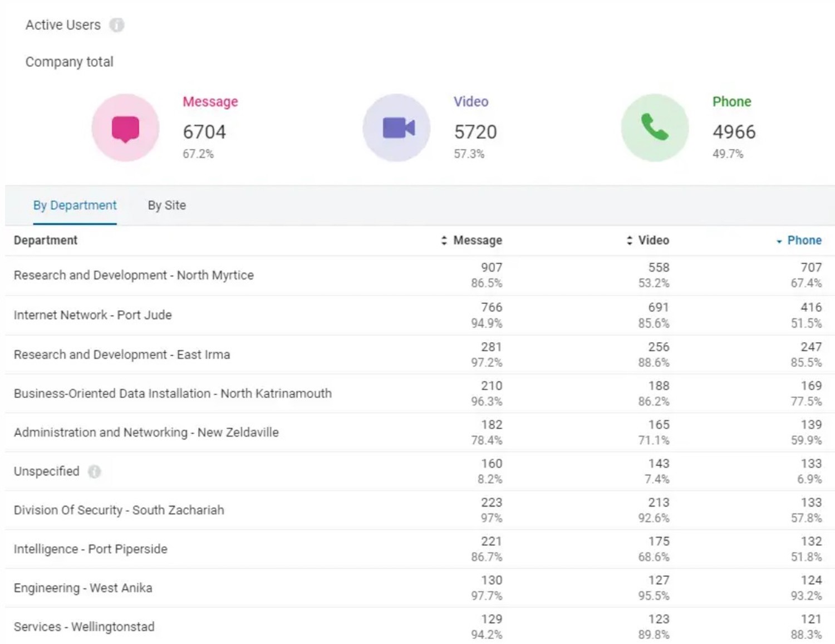Screen dimensions: 835x644
Task: Click Message value 281 for East Irma
Action: [x=492, y=347]
